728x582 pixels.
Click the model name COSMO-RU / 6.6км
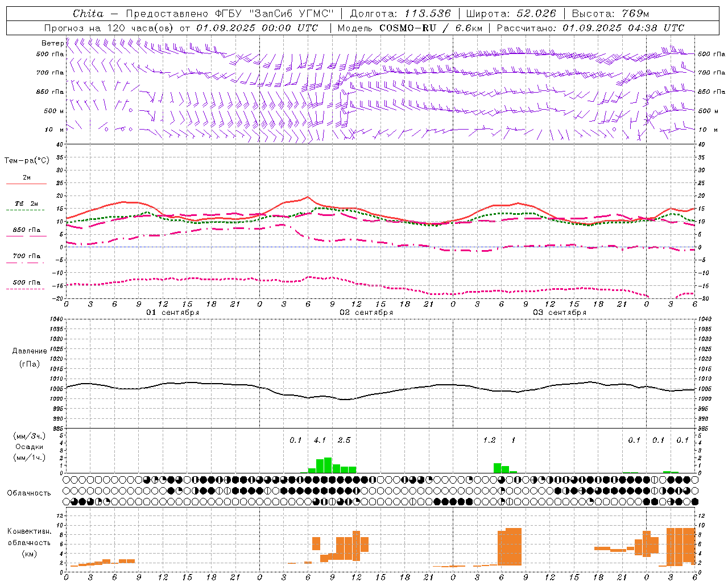pyautogui.click(x=431, y=28)
